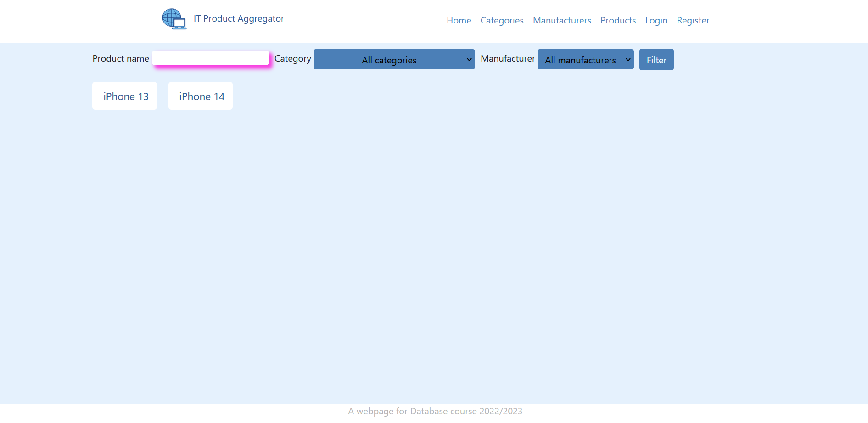Navigate to the Manufacturers page
Viewport: 868px width, 423px height.
561,21
